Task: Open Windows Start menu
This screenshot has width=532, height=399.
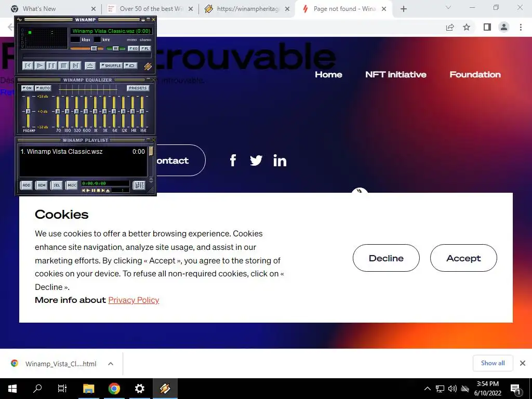Action: (12, 389)
